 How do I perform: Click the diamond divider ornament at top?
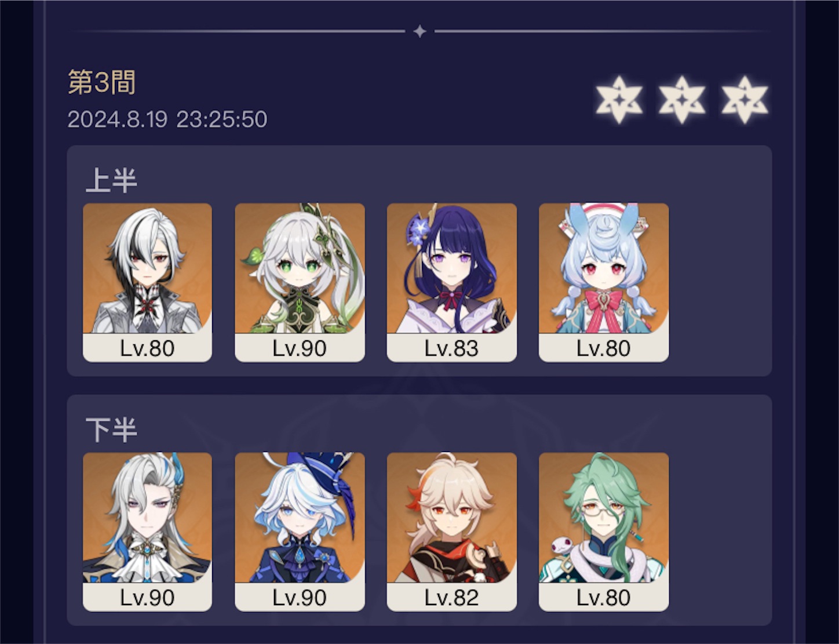pos(420,31)
